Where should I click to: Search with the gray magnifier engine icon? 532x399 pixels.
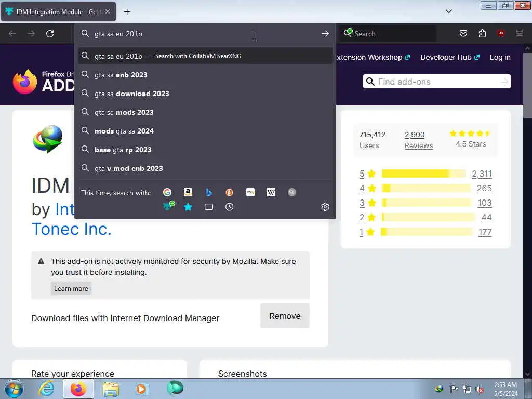coord(292,192)
